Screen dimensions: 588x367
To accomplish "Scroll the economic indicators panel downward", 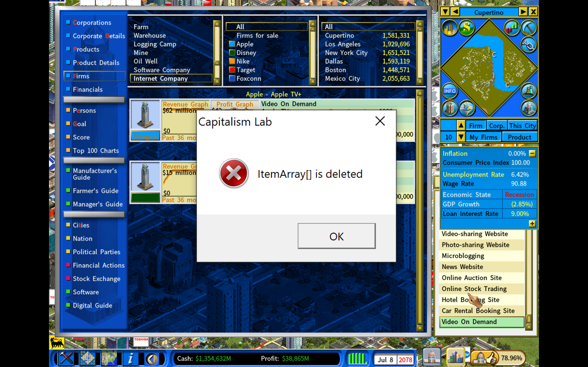I will pyautogui.click(x=532, y=223).
